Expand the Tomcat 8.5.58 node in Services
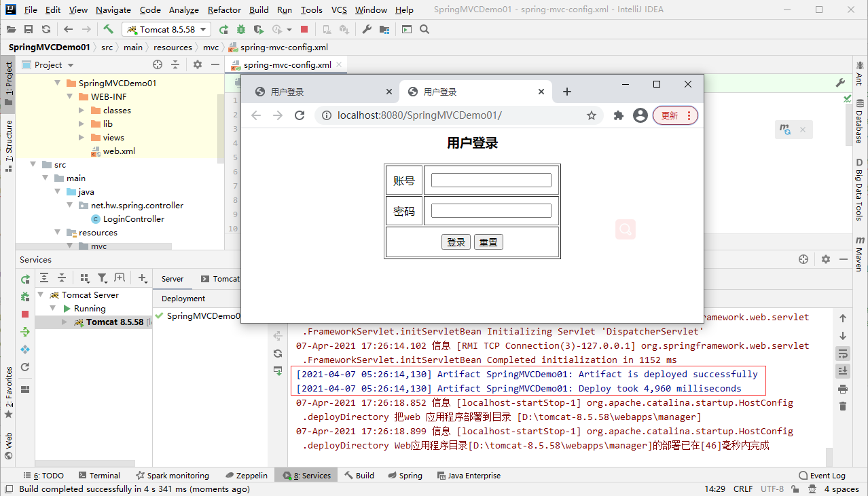868x496 pixels. pyautogui.click(x=65, y=322)
